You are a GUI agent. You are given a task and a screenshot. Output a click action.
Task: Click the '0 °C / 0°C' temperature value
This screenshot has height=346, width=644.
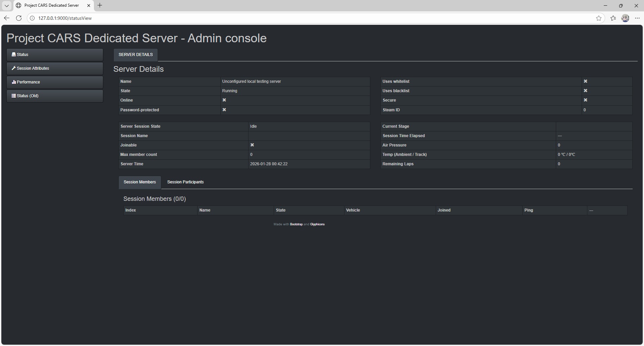[567, 155]
